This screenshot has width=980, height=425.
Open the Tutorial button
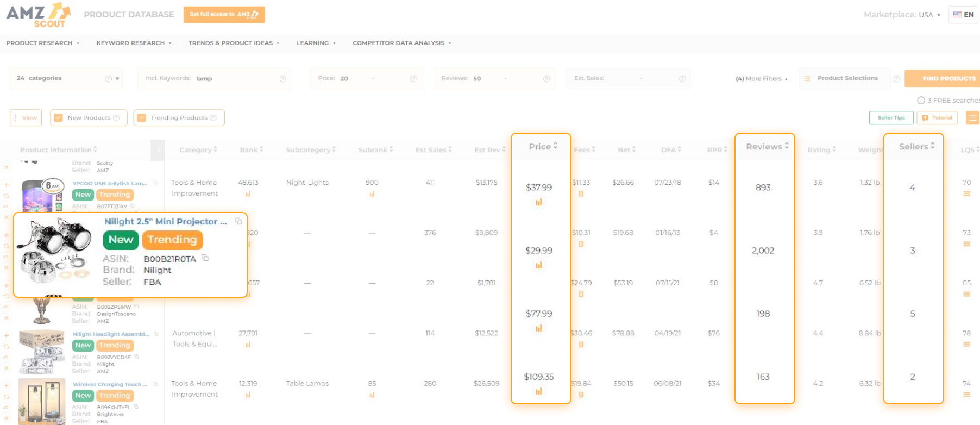(x=937, y=118)
